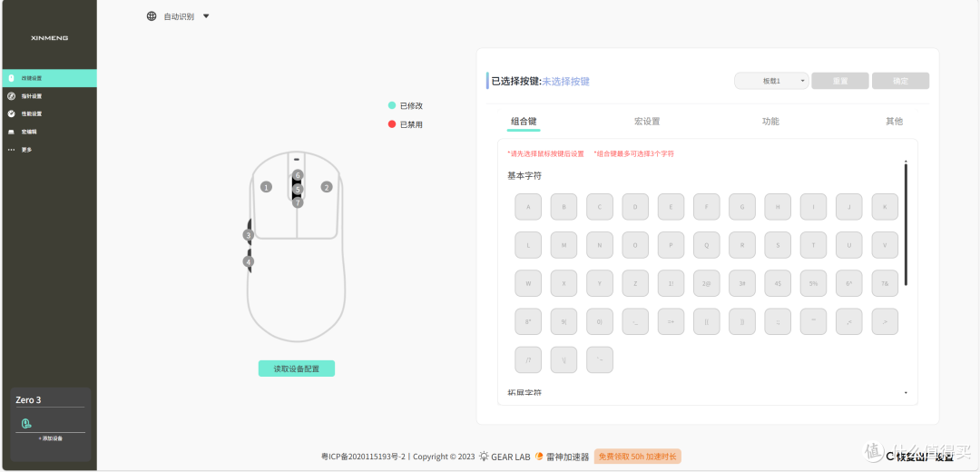Open 更多 in the sidebar
The width and height of the screenshot is (980, 472).
pyautogui.click(x=48, y=150)
